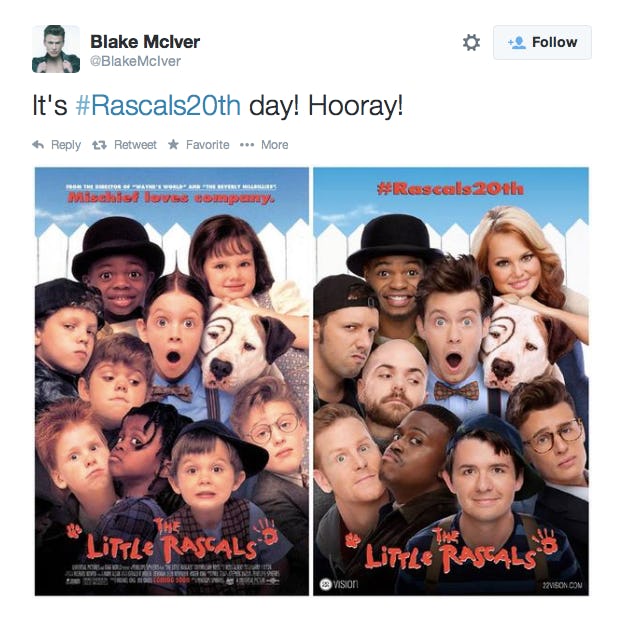Click the Retweet arrows icon
The width and height of the screenshot is (622, 619).
[x=99, y=145]
